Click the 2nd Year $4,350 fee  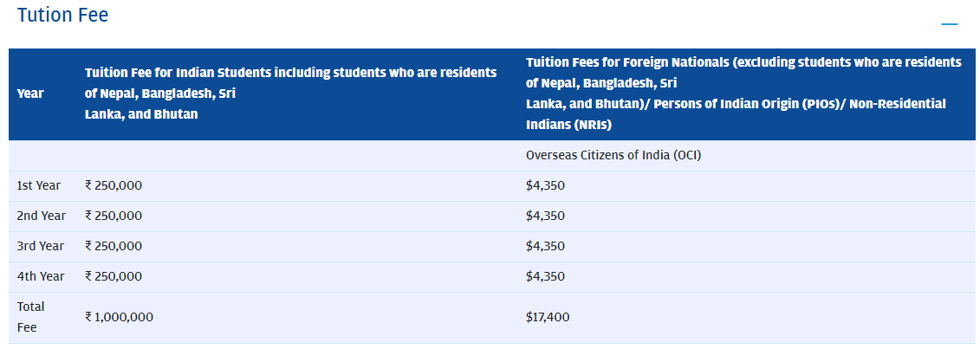pos(545,216)
